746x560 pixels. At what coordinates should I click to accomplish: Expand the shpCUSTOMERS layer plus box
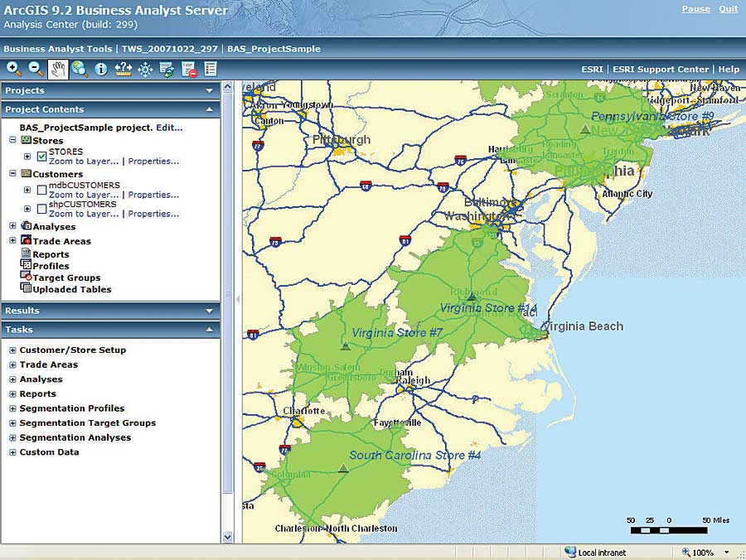coord(27,209)
